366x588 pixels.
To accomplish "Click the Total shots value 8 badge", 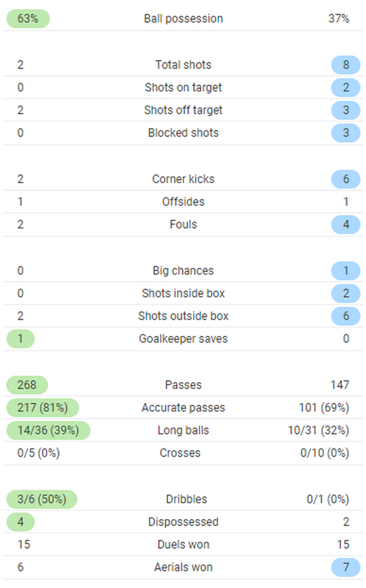I will click(x=346, y=65).
